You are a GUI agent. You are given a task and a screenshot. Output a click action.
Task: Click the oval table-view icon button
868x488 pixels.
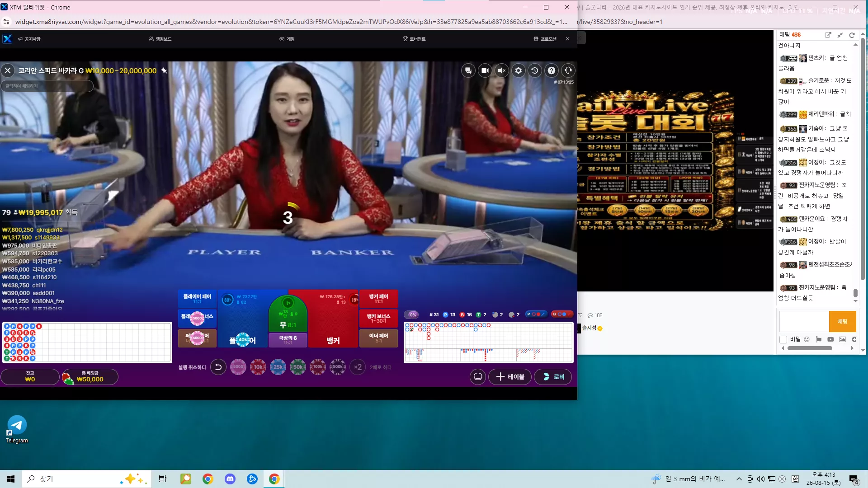[478, 377]
